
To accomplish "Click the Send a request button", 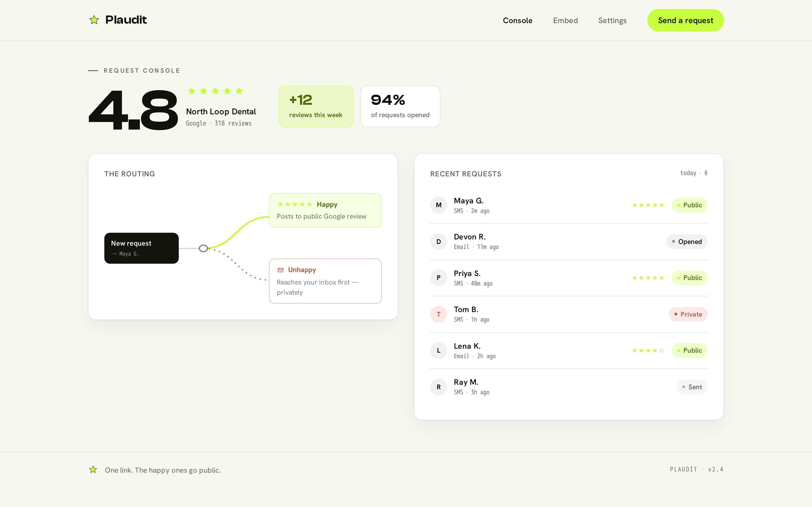I will click(685, 21).
